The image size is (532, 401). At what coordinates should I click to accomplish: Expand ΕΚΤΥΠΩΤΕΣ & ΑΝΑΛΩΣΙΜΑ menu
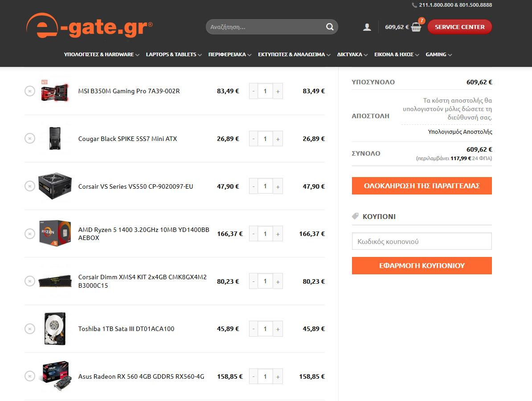294,54
